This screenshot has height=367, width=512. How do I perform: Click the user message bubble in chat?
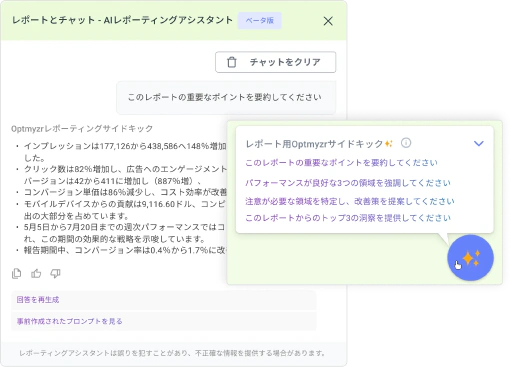coord(226,97)
